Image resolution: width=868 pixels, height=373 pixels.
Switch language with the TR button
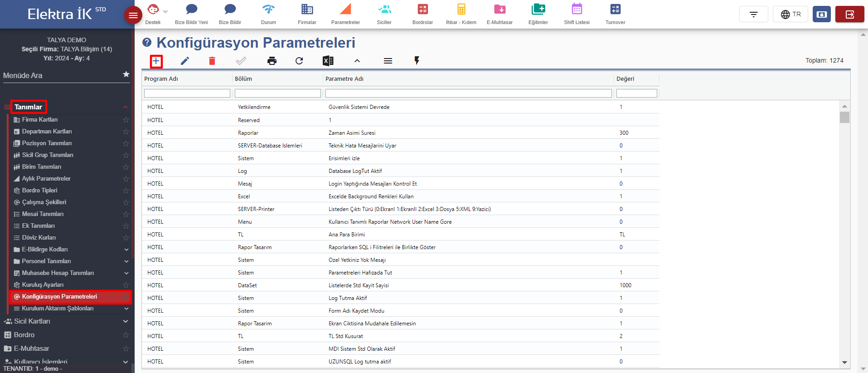(790, 15)
